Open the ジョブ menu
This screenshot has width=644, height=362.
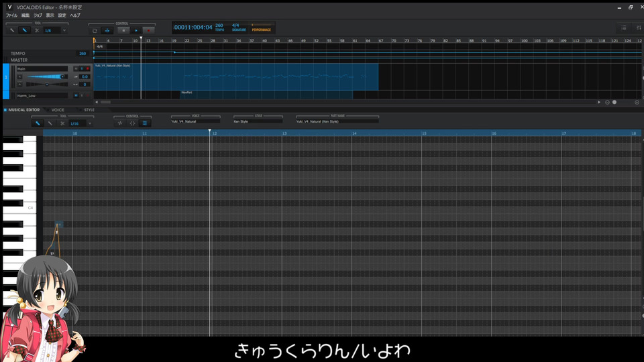(38, 15)
